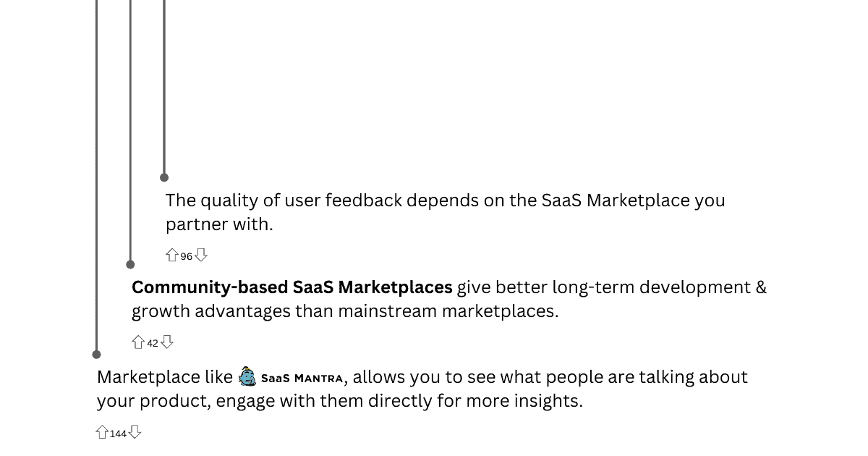The height and width of the screenshot is (456, 868).
Task: Collapse thread line above the user feedback comment
Action: (x=164, y=86)
